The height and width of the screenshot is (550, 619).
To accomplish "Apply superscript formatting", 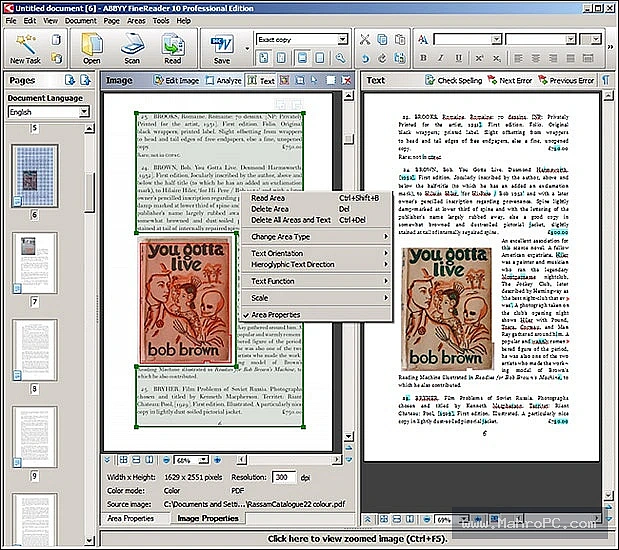I will tap(479, 58).
